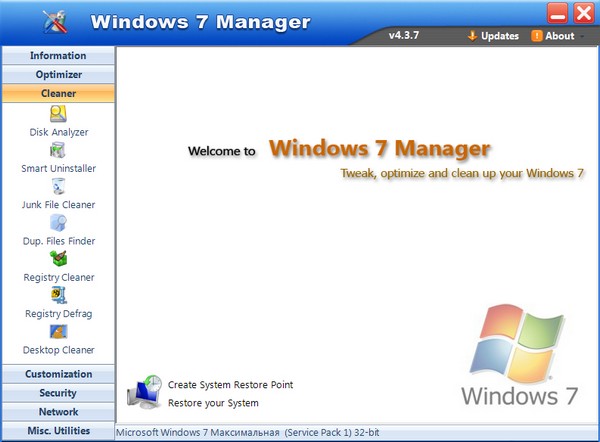
Task: Collapse the active Cleaner section
Action: click(x=58, y=94)
